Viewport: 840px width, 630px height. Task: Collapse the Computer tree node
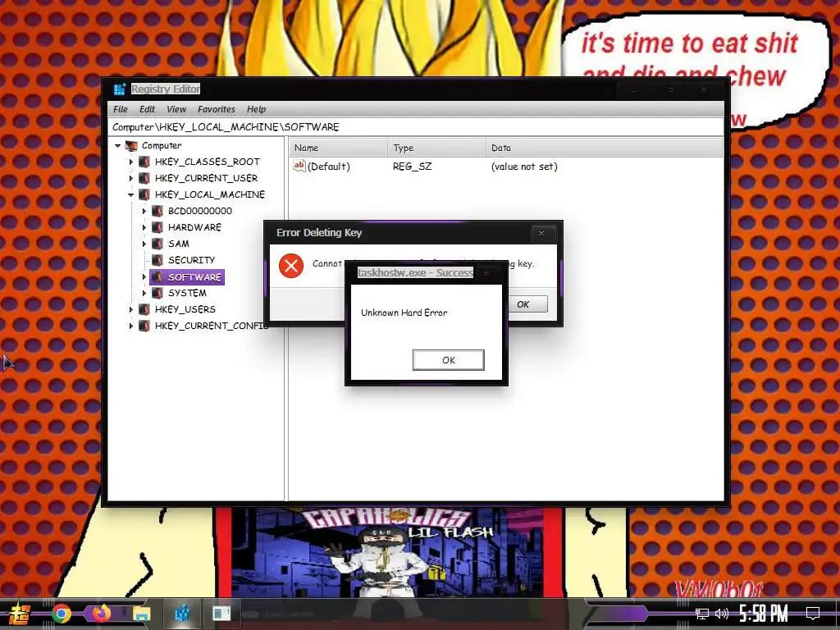[x=118, y=146]
